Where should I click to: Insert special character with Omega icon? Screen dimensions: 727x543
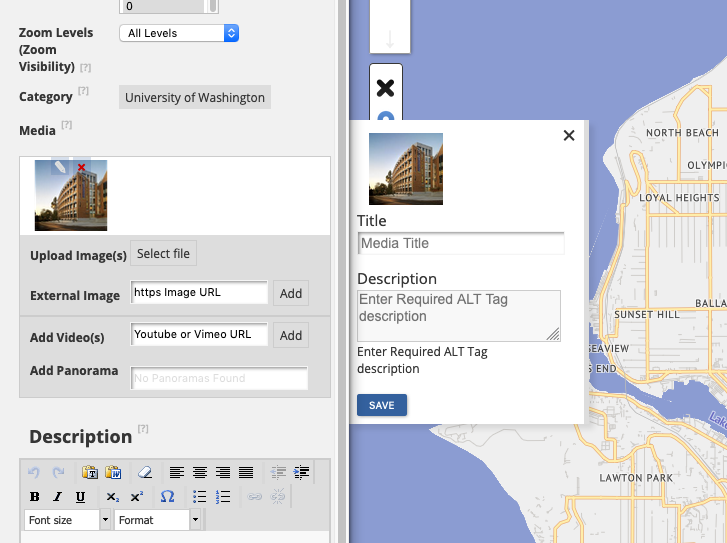pos(168,496)
